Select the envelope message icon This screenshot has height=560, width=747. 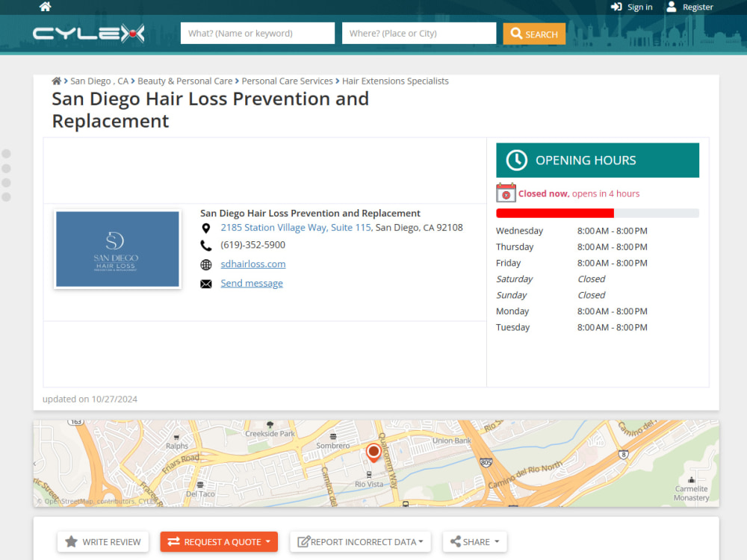pos(206,284)
